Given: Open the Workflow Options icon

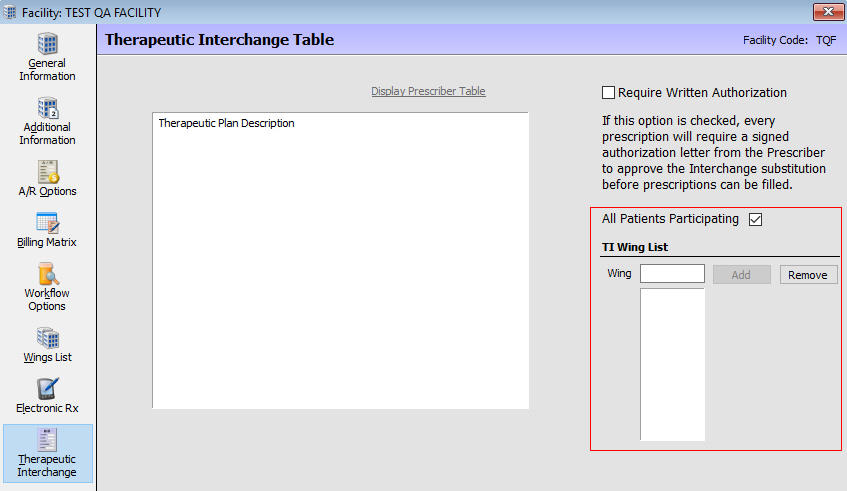Looking at the screenshot, I should (x=47, y=274).
